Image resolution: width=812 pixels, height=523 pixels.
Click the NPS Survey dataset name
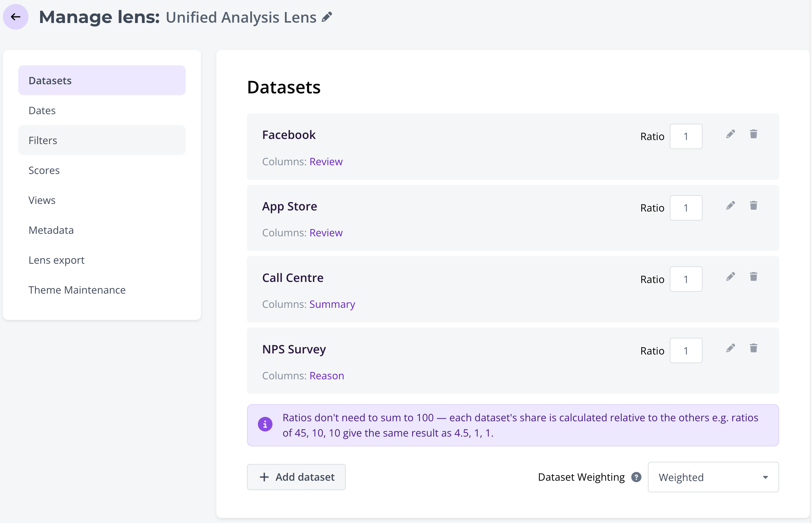[294, 349]
